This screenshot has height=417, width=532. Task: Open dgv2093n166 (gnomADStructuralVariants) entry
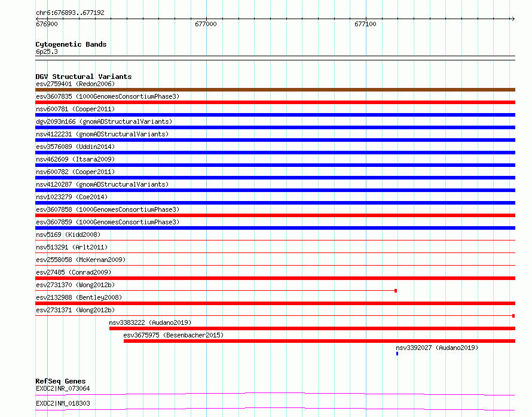tap(104, 121)
